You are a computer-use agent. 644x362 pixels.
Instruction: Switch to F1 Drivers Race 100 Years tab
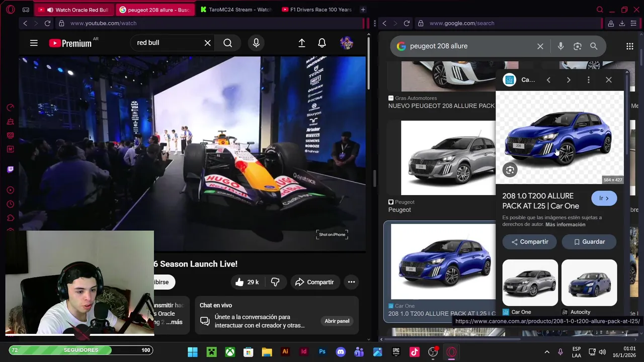[317, 10]
